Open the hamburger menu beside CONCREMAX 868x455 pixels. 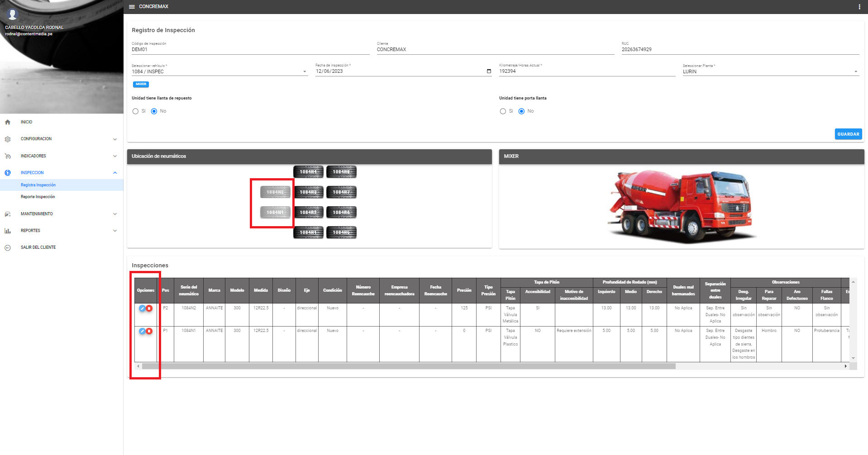[x=132, y=7]
